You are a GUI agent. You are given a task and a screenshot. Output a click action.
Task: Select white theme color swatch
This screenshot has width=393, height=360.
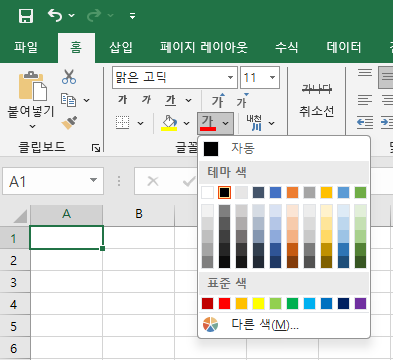pyautogui.click(x=207, y=192)
